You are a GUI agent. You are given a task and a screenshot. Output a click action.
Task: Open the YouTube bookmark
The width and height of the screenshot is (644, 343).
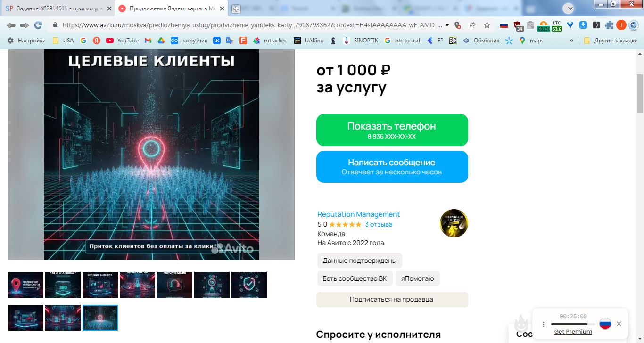coord(122,41)
